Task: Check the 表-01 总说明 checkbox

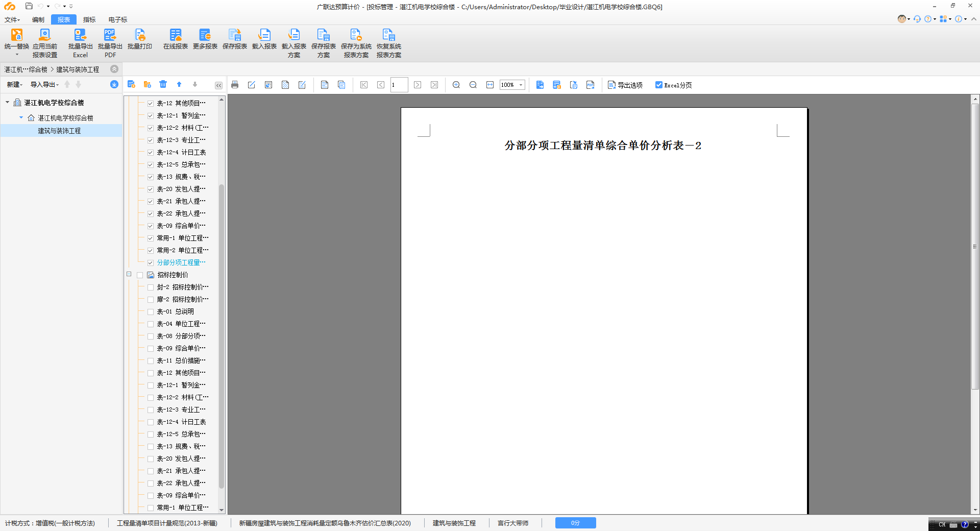Action: 151,311
